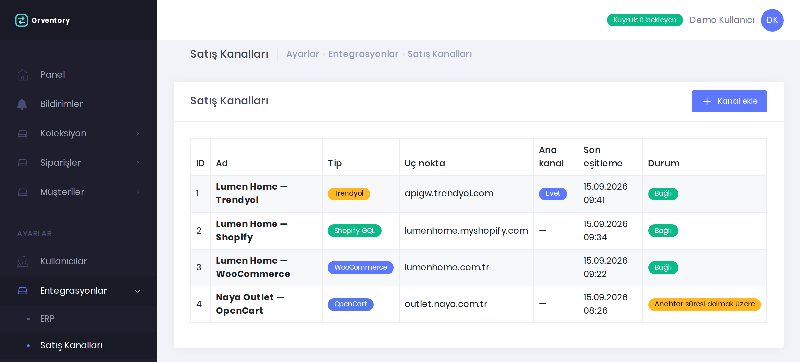Select Satış Kanalları in the sidebar submenu
This screenshot has height=362, width=800.
[71, 345]
